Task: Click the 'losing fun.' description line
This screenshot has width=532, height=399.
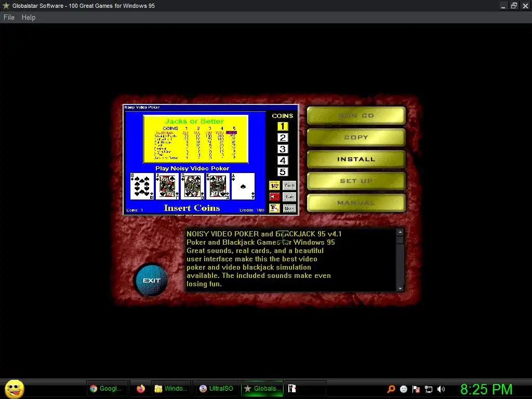Action: [x=204, y=284]
